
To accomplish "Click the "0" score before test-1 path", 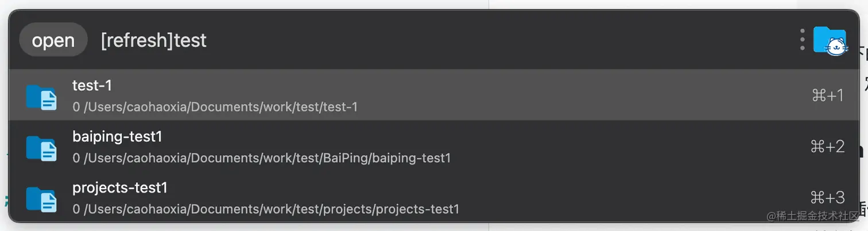I will point(76,107).
